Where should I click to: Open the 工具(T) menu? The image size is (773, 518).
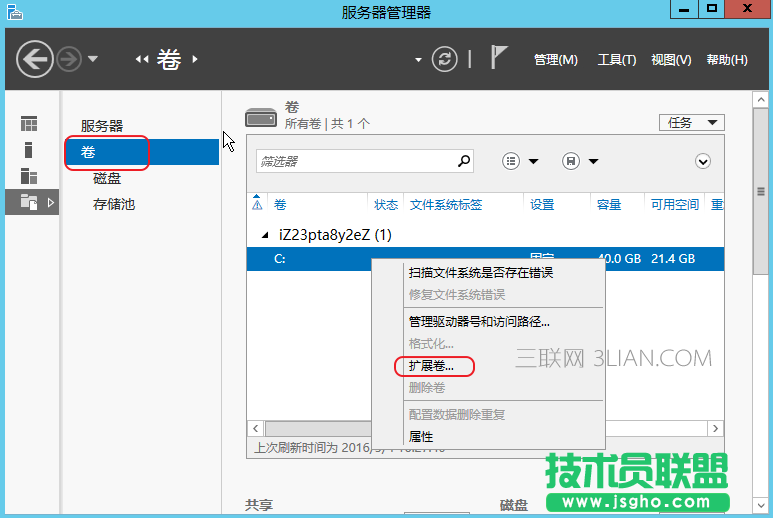pos(616,60)
